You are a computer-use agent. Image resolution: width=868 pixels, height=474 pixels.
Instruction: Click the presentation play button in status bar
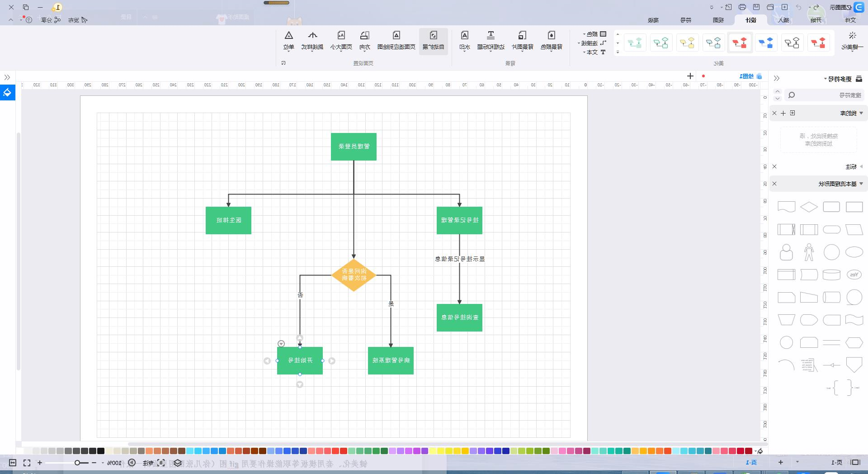pos(132,463)
